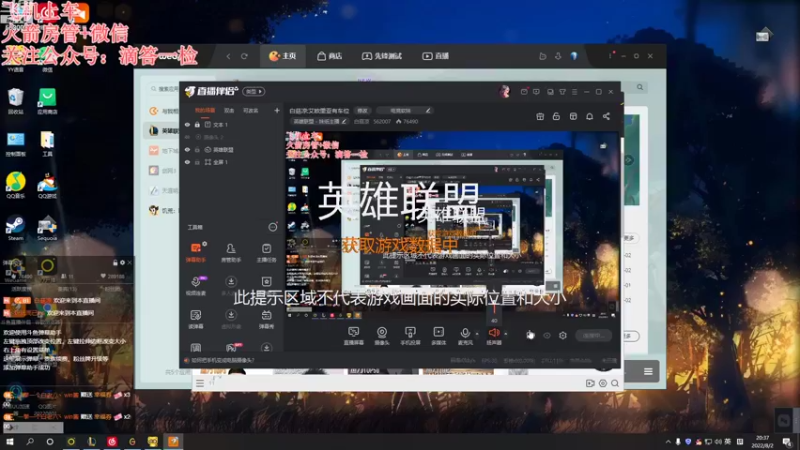Open settings gear in bottom toolbar
The width and height of the screenshot is (800, 450).
563,335
